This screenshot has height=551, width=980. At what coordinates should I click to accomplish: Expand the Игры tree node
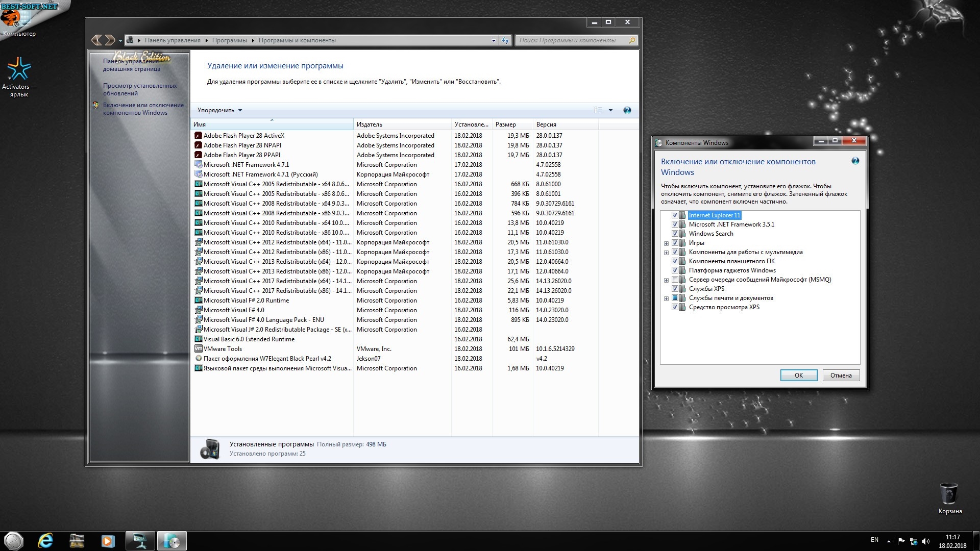(x=666, y=243)
